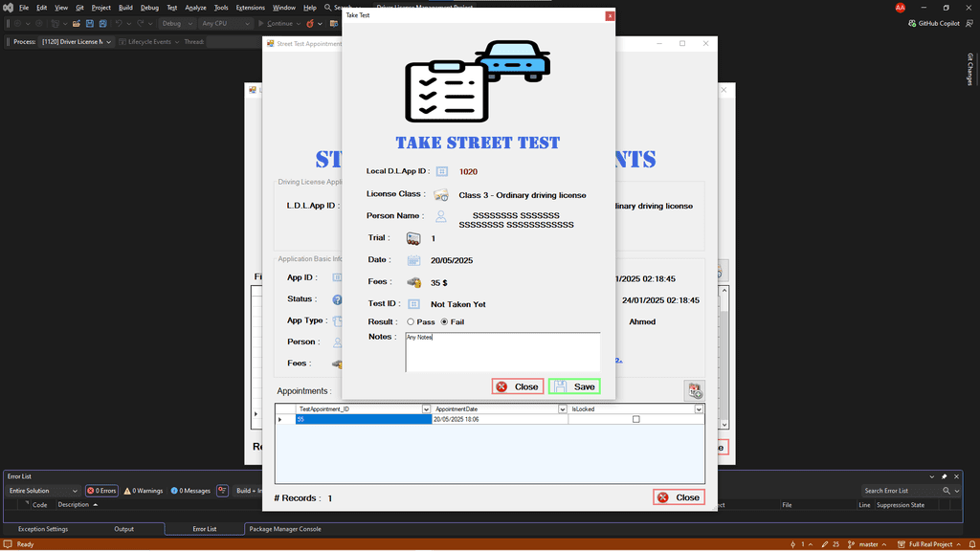Click the add appointment calendar icon

(695, 391)
